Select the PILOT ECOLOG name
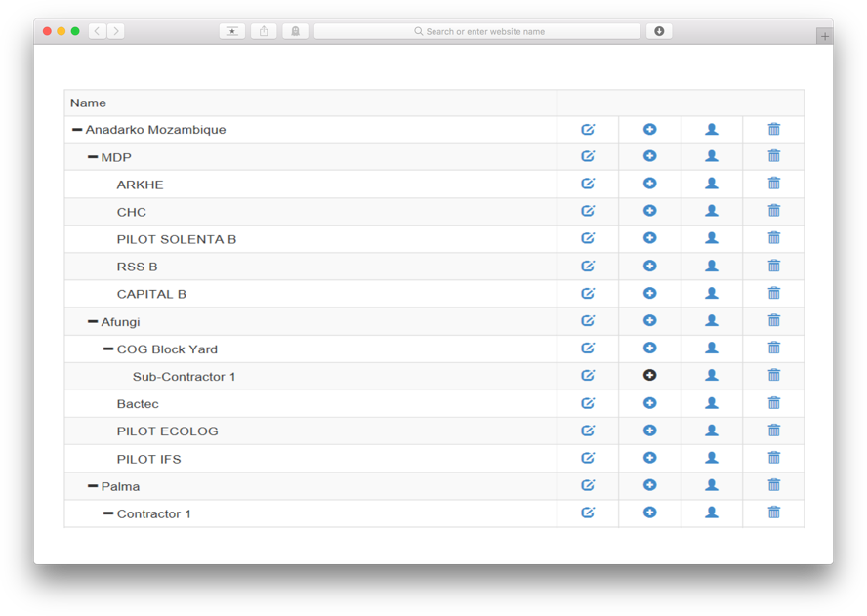Image resolution: width=867 pixels, height=616 pixels. [168, 431]
